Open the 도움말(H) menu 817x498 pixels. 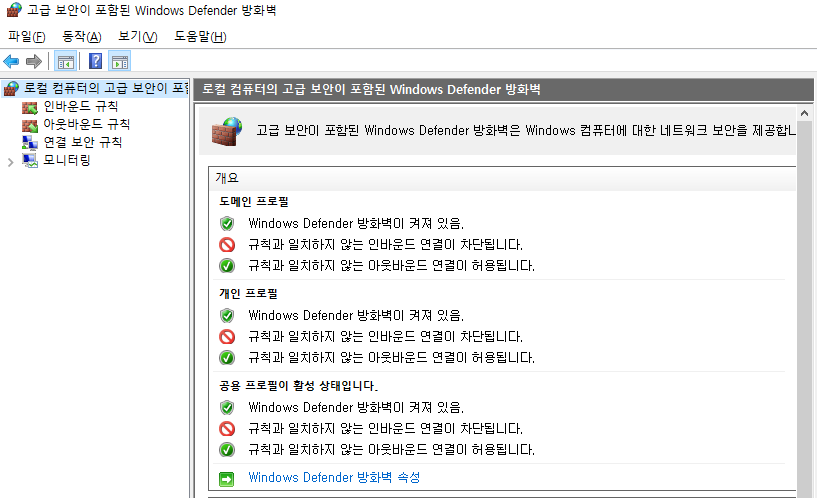coord(200,36)
